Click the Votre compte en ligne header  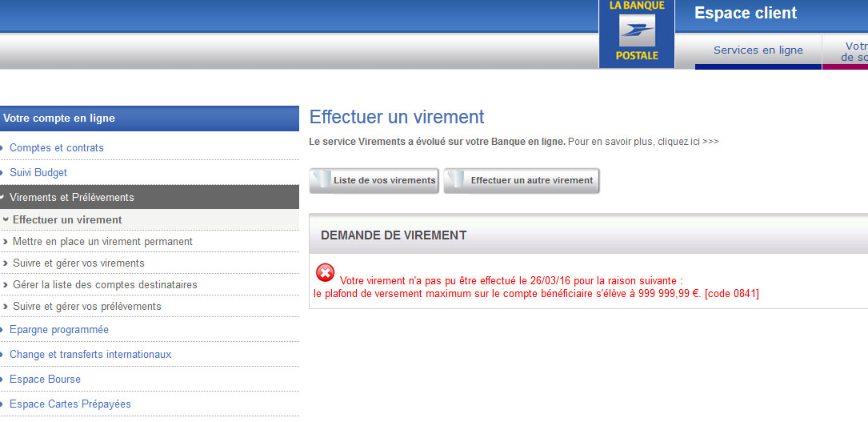(150, 118)
